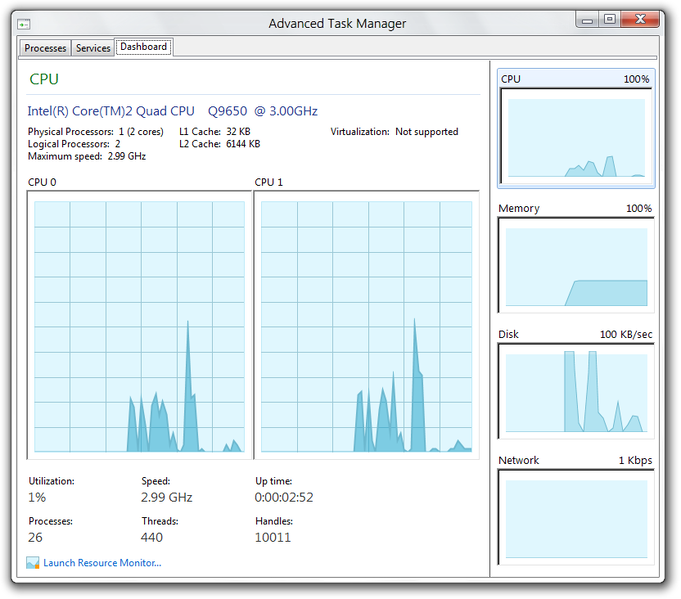Click the Disk 100 KB/sec scale label
Viewport: 681px width, 599px height.
(626, 334)
